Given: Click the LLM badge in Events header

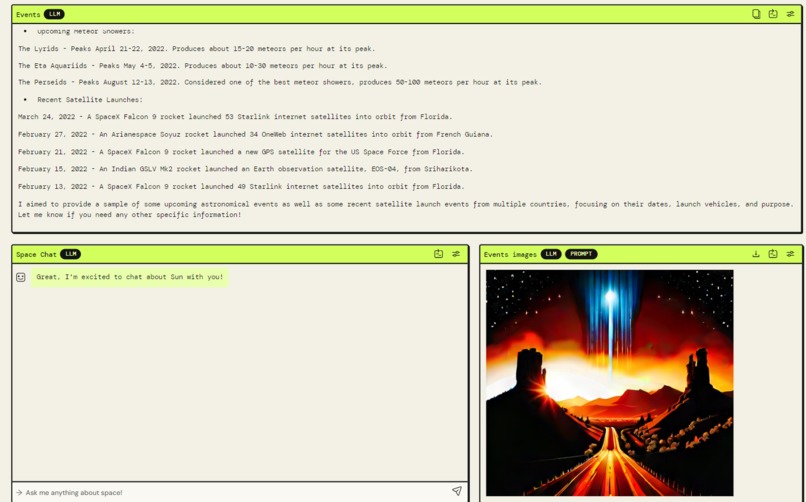Looking at the screenshot, I should [54, 14].
